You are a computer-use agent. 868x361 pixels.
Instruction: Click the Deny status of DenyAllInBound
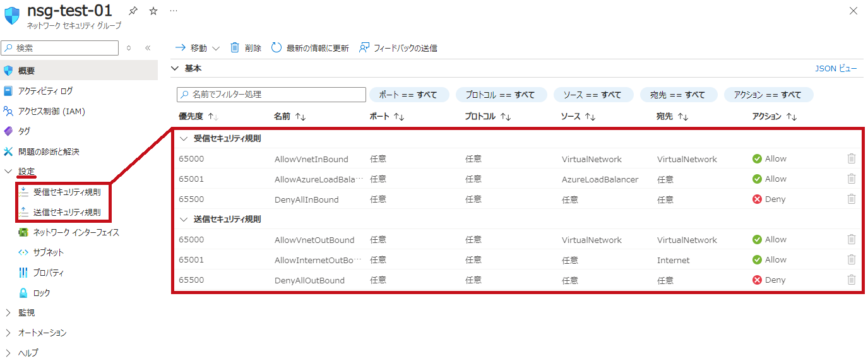click(x=769, y=199)
